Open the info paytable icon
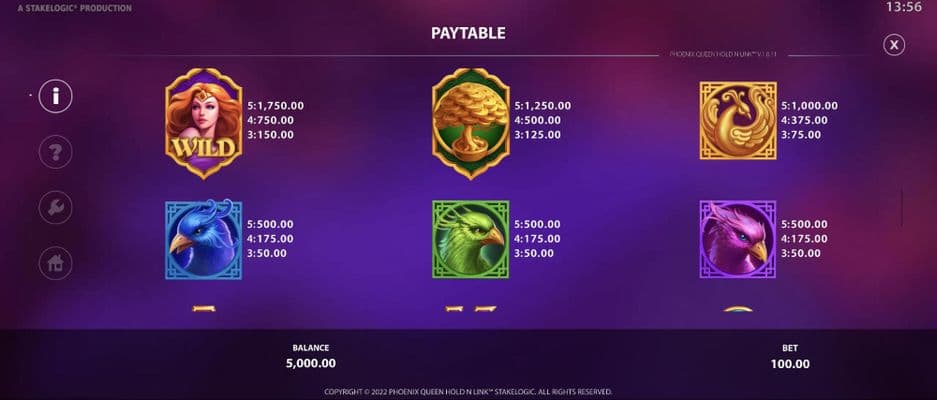Image resolution: width=937 pixels, height=400 pixels. (56, 96)
